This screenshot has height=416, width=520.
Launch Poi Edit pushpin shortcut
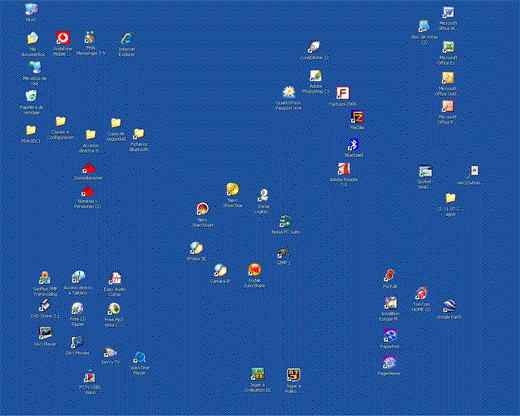tap(389, 275)
